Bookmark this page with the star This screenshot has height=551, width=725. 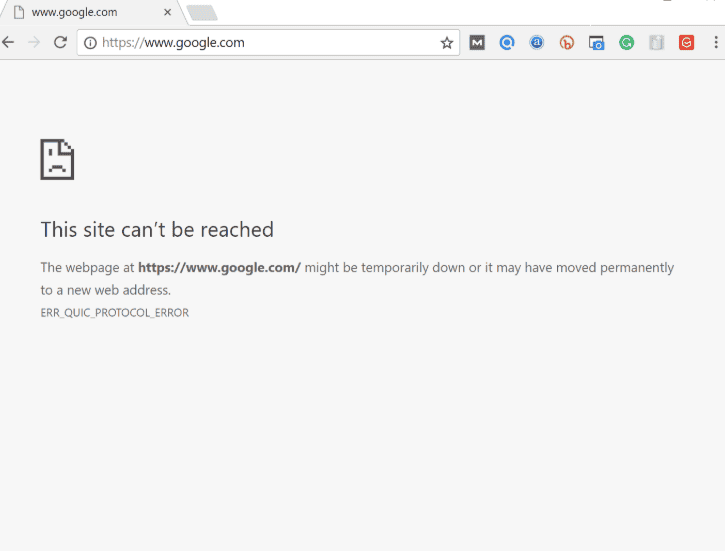coord(447,43)
